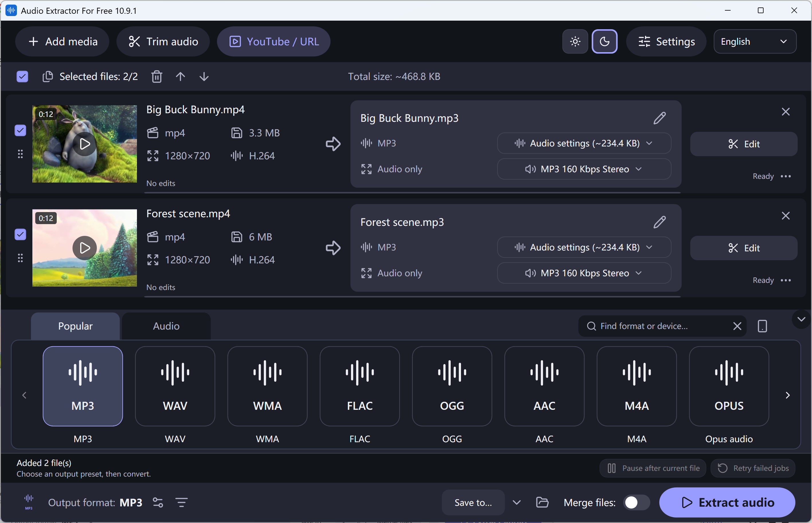Open output folder icon

click(x=542, y=502)
